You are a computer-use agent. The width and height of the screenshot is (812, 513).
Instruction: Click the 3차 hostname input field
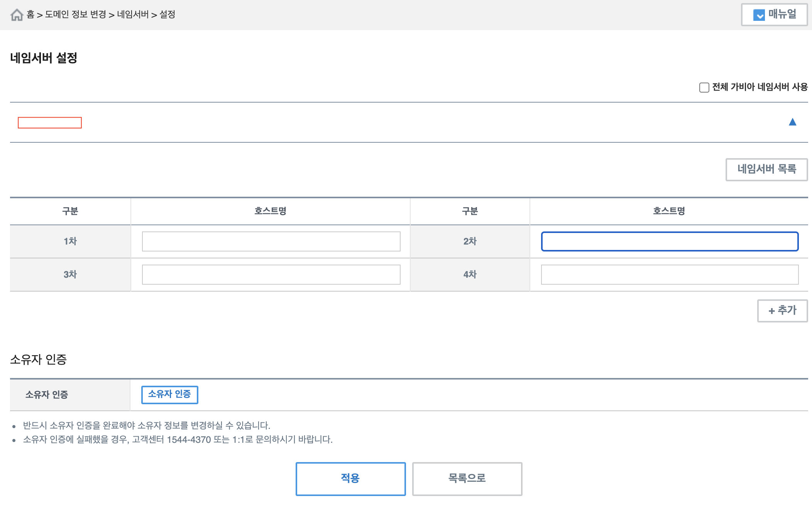coord(271,275)
